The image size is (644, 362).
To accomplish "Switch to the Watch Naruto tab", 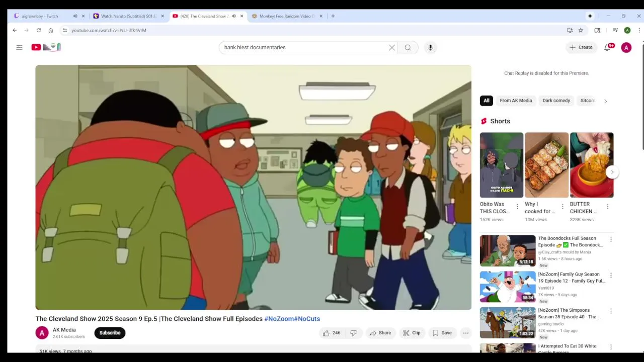I will point(128,16).
